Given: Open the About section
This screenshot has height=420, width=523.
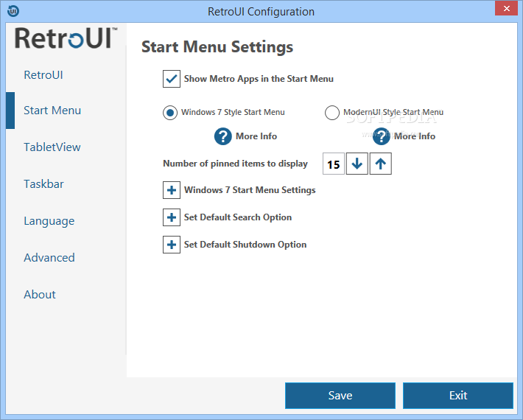Looking at the screenshot, I should 40,295.
